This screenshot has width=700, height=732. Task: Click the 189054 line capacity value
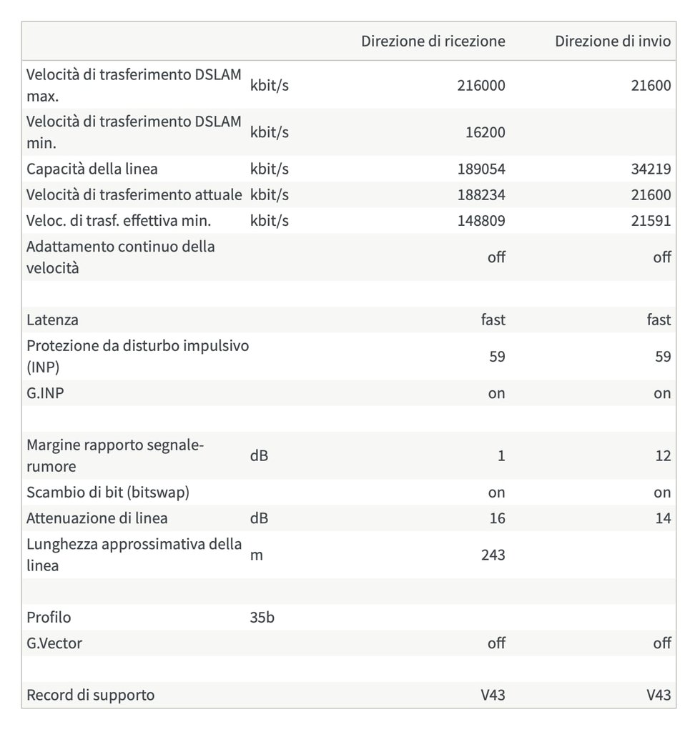(480, 169)
